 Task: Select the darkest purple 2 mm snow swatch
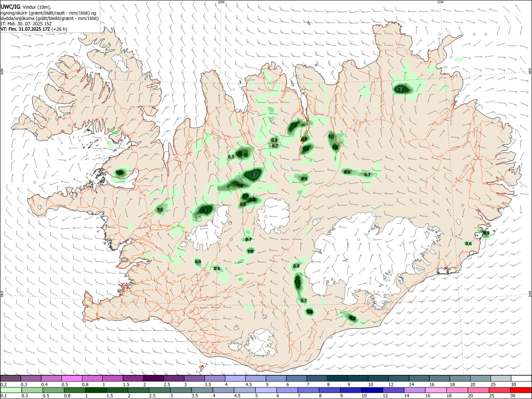point(153,379)
